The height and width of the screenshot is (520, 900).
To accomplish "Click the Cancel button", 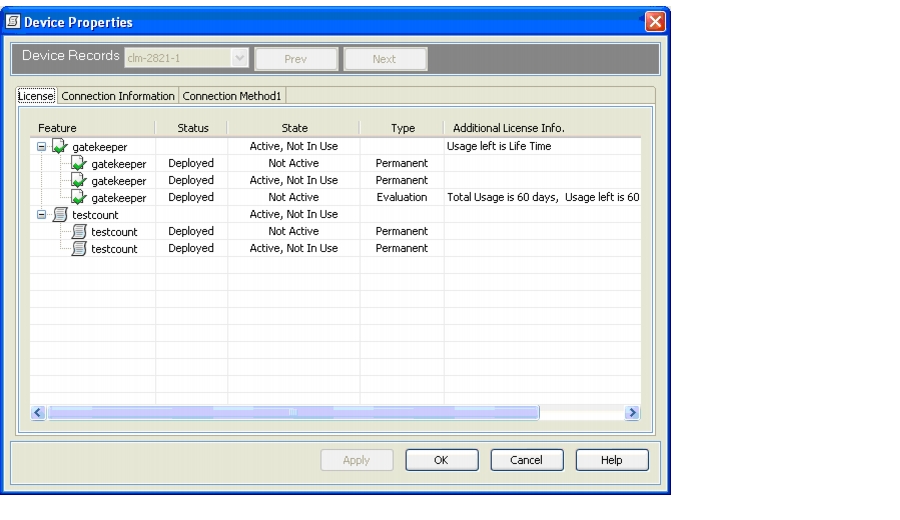I will (526, 460).
